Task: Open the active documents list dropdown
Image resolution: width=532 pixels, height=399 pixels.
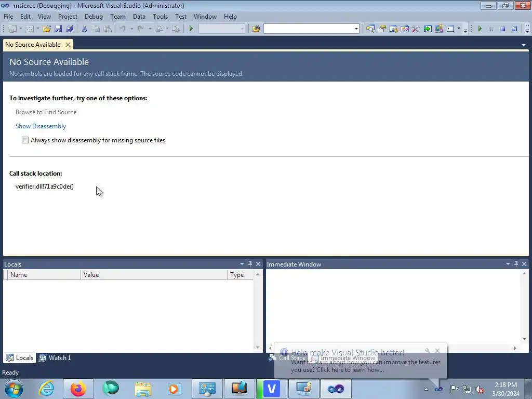Action: 524,45
